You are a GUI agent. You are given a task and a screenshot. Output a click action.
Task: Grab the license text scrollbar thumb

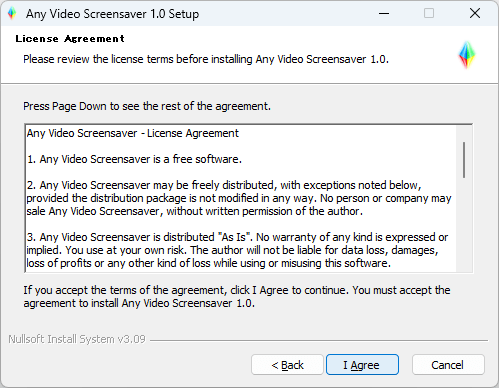pyautogui.click(x=464, y=160)
